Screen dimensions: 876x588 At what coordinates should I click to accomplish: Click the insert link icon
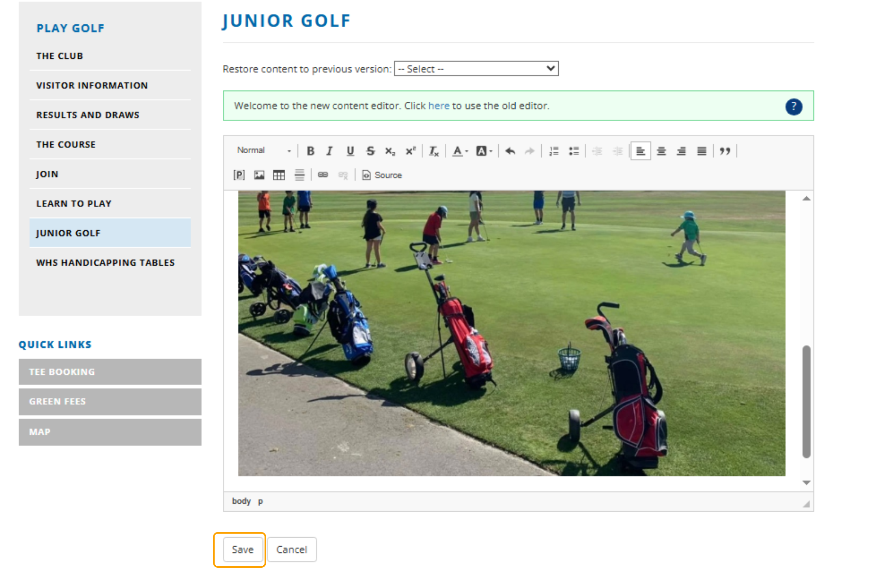(x=323, y=175)
